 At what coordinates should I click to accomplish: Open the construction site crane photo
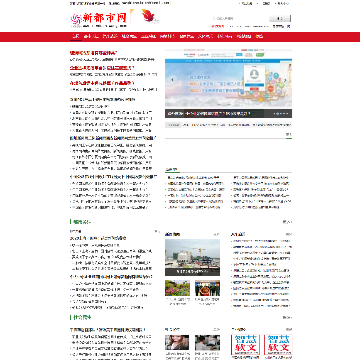coord(192,257)
